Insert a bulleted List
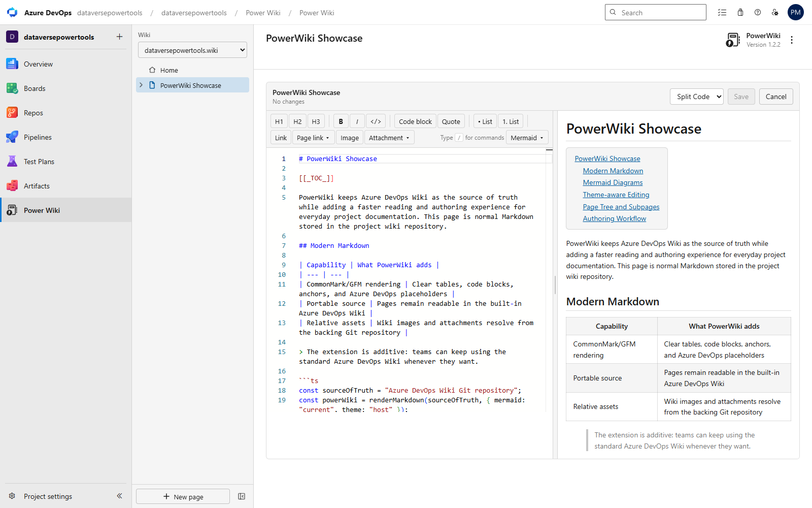 click(x=485, y=121)
